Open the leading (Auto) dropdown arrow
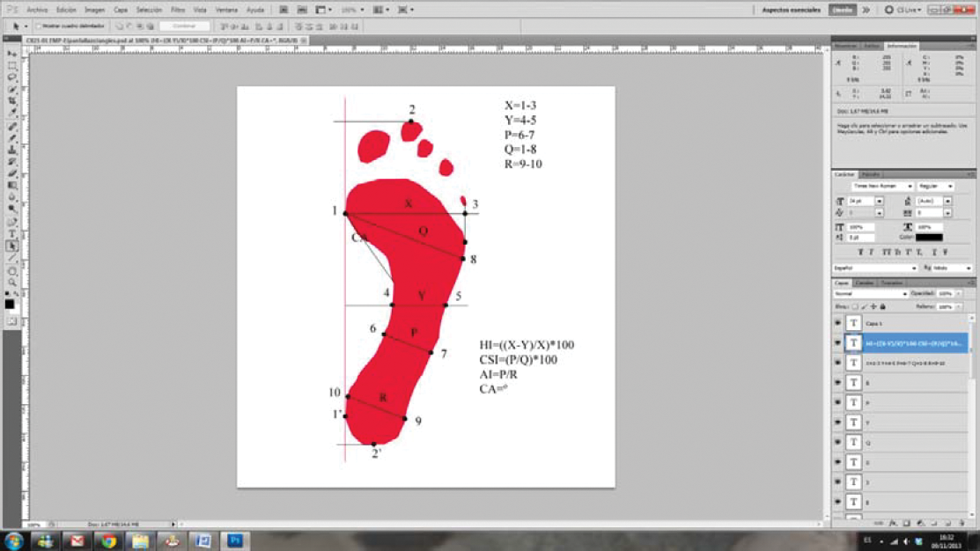 click(947, 202)
